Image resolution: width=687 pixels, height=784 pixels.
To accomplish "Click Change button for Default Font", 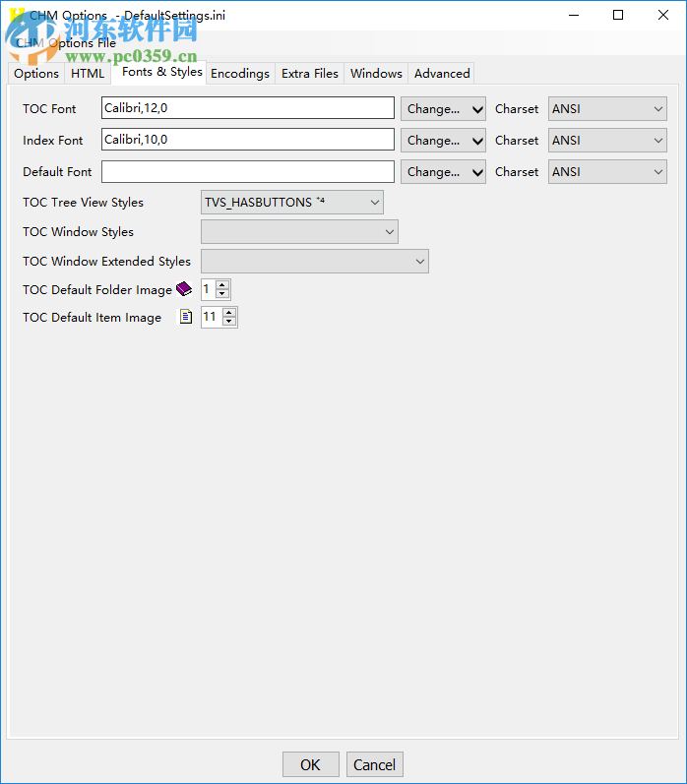I will click(x=443, y=172).
